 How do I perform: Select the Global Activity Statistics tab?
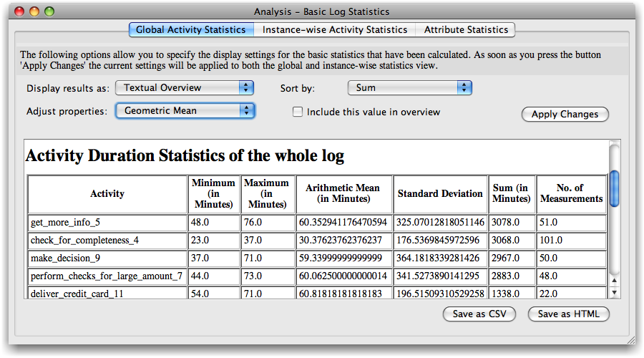point(190,30)
